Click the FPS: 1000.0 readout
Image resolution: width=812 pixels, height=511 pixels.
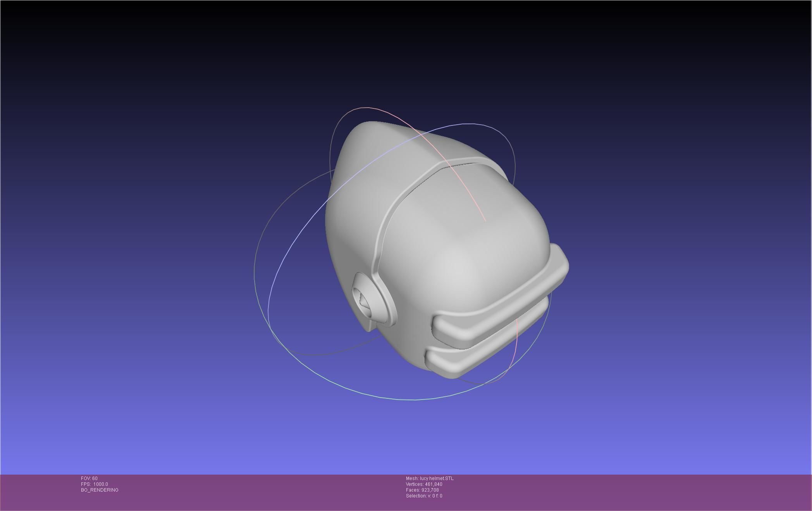(95, 484)
